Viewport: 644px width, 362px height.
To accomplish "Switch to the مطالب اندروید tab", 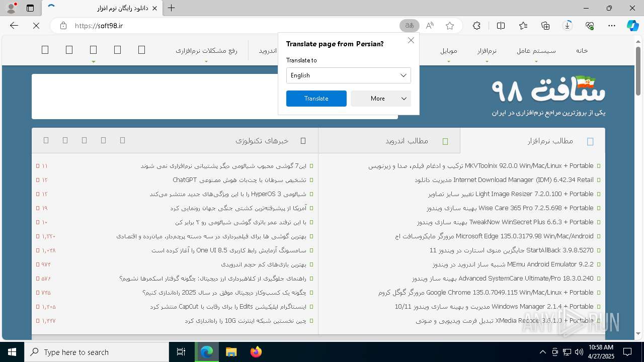I will coord(389,141).
